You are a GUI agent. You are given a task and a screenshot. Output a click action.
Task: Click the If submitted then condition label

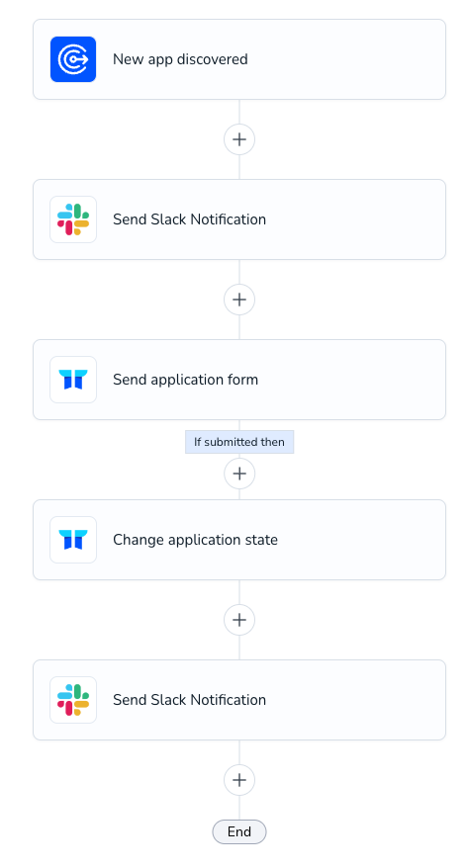(239, 442)
